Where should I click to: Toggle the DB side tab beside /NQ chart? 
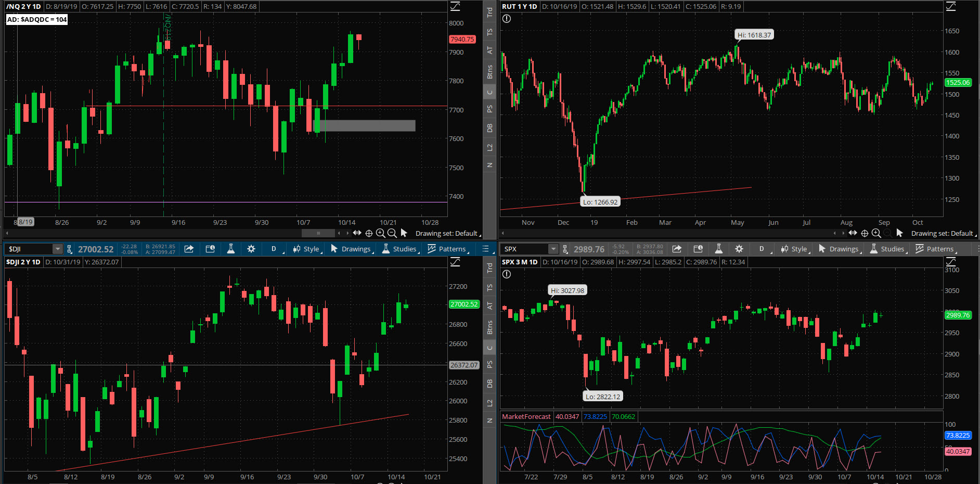click(489, 128)
